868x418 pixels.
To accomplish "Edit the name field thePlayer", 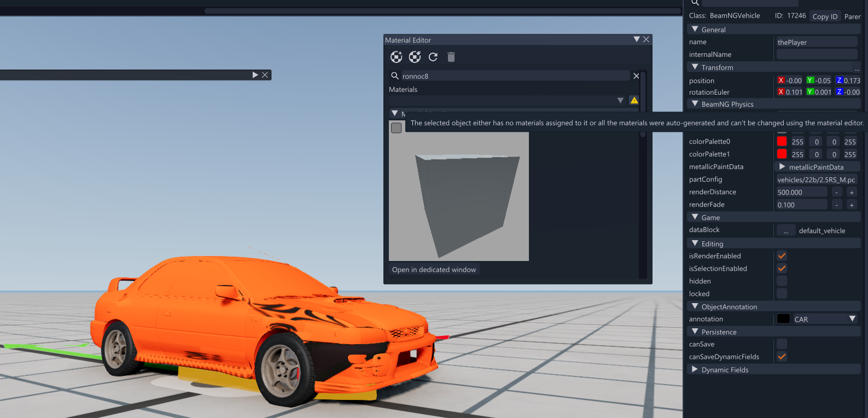I will point(817,42).
